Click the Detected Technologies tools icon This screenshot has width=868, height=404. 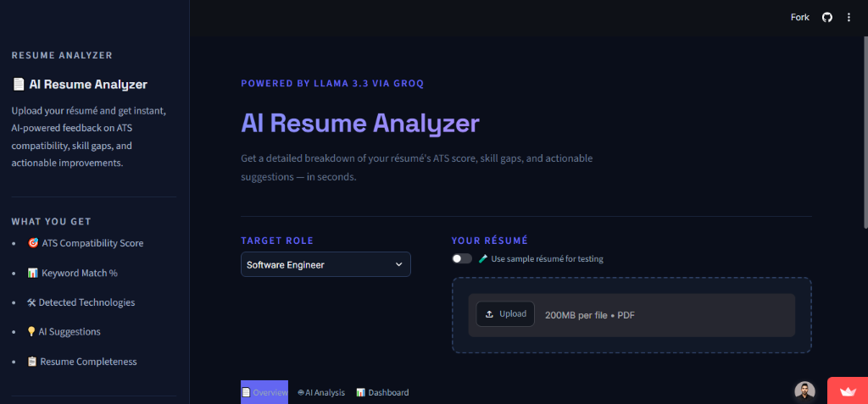point(31,302)
